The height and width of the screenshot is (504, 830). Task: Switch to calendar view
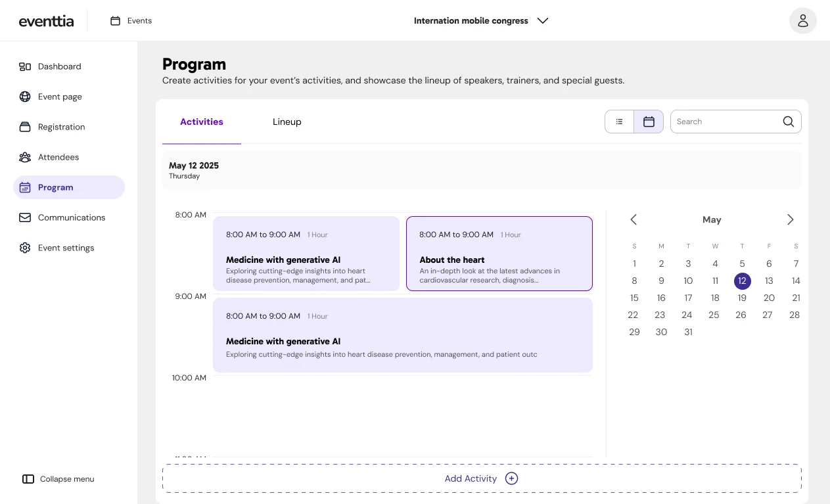pos(649,122)
